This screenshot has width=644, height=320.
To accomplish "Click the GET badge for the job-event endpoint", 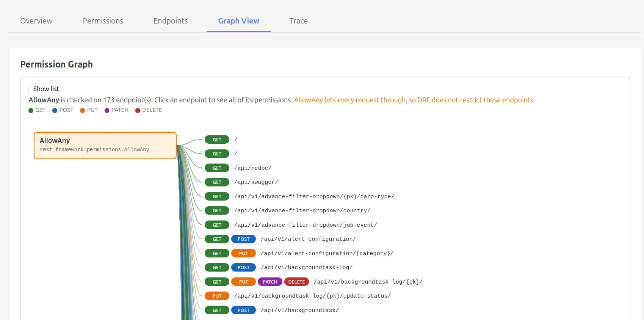I will pyautogui.click(x=217, y=225).
